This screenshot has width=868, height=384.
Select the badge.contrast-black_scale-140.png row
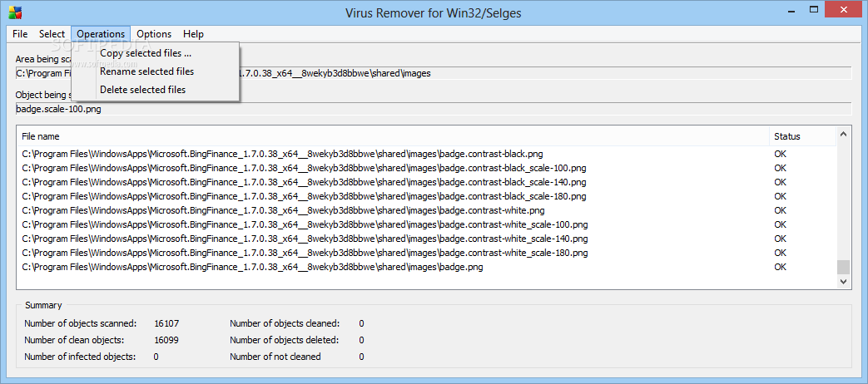click(x=426, y=182)
